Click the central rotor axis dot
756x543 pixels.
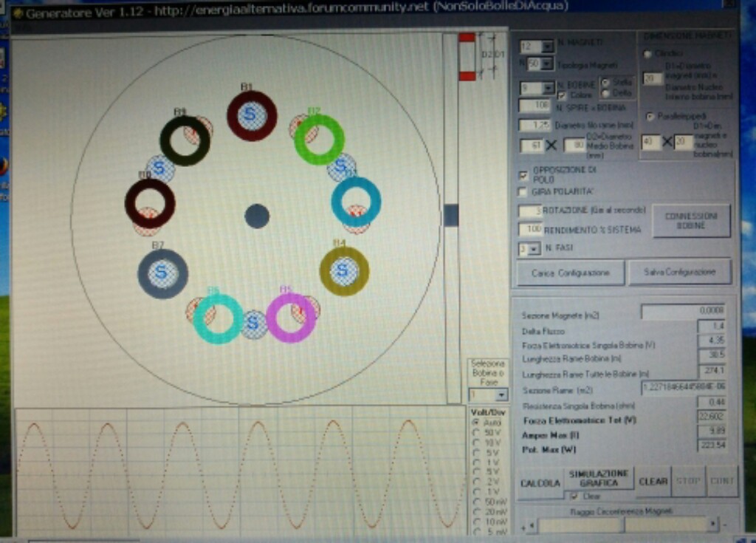(257, 216)
